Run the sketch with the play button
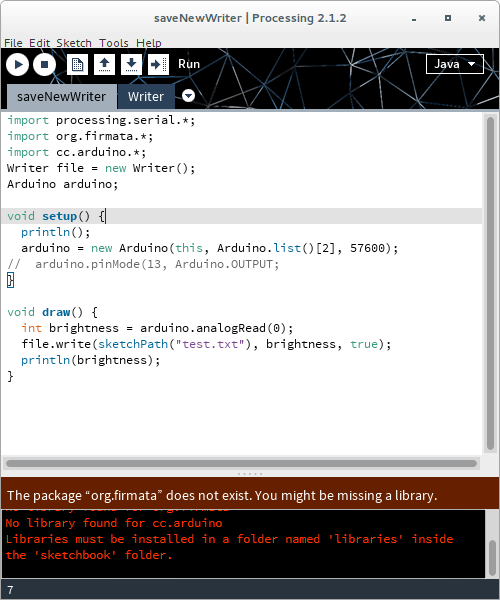This screenshot has height=600, width=500. [x=18, y=64]
